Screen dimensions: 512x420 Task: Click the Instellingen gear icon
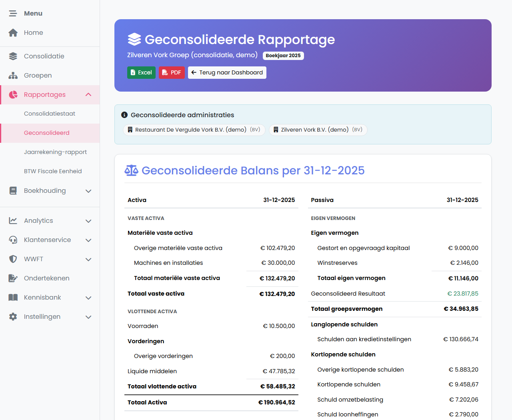(13, 317)
